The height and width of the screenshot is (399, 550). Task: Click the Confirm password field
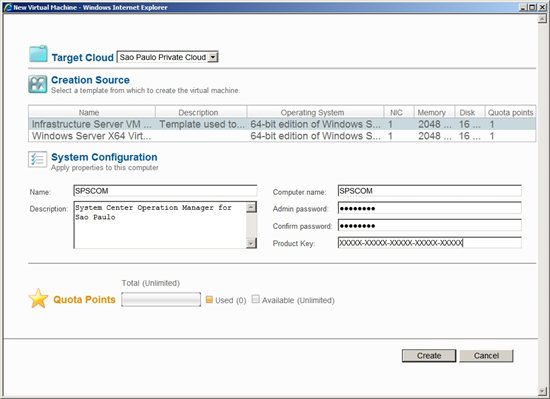tap(430, 225)
